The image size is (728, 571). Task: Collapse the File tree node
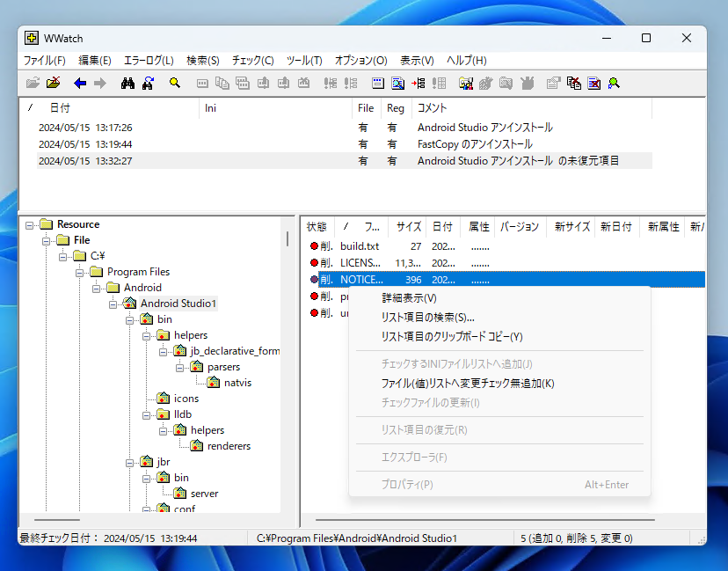click(46, 241)
